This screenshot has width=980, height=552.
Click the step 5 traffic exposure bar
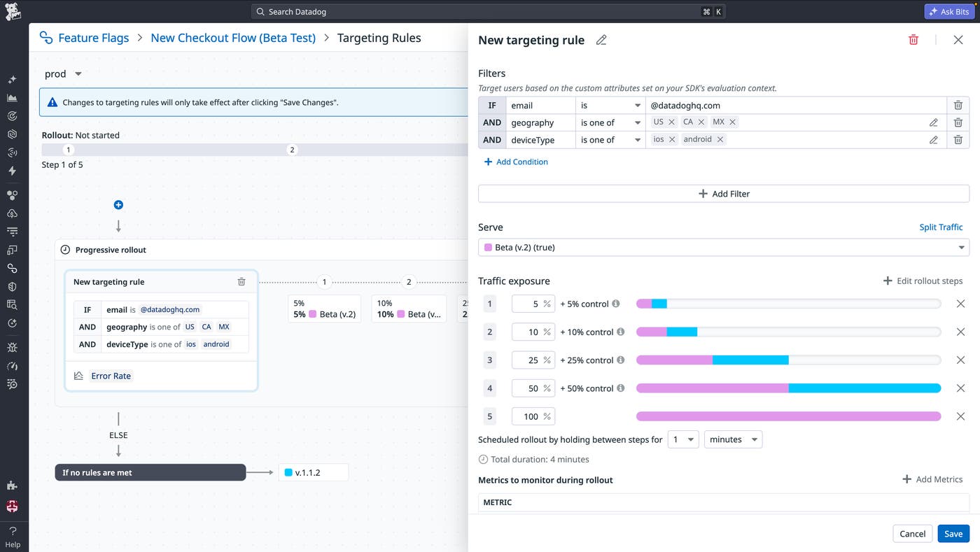tap(788, 416)
